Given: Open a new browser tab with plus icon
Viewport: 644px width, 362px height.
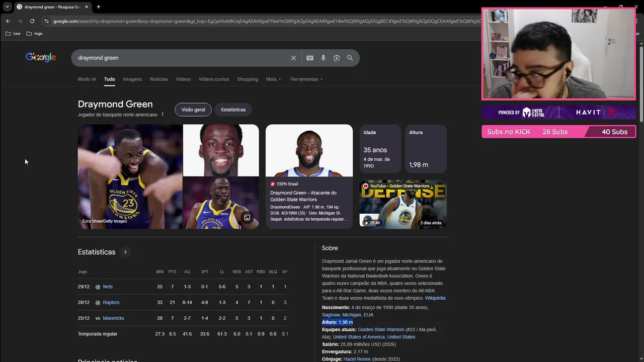Looking at the screenshot, I should (x=99, y=7).
